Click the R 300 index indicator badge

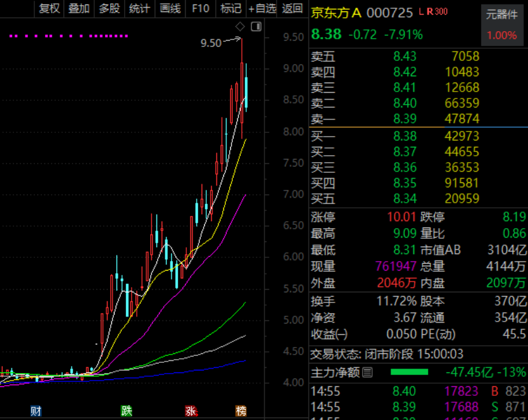(437, 11)
